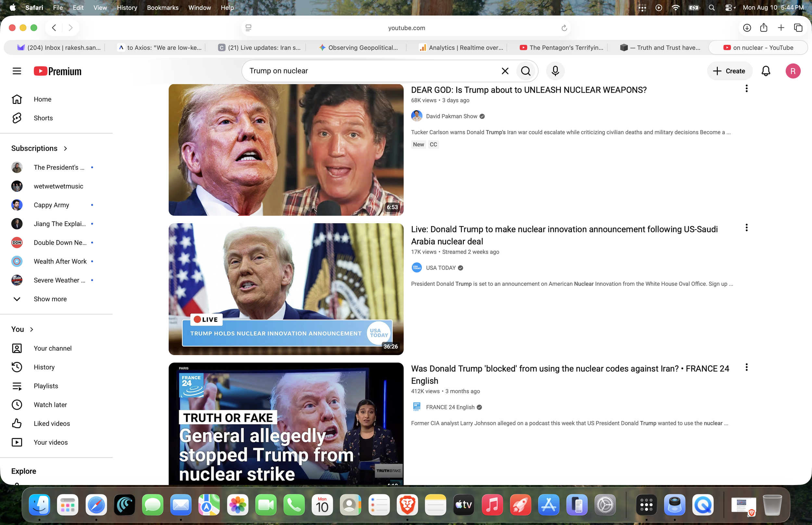Clear the search query with X
812x525 pixels.
(505, 71)
